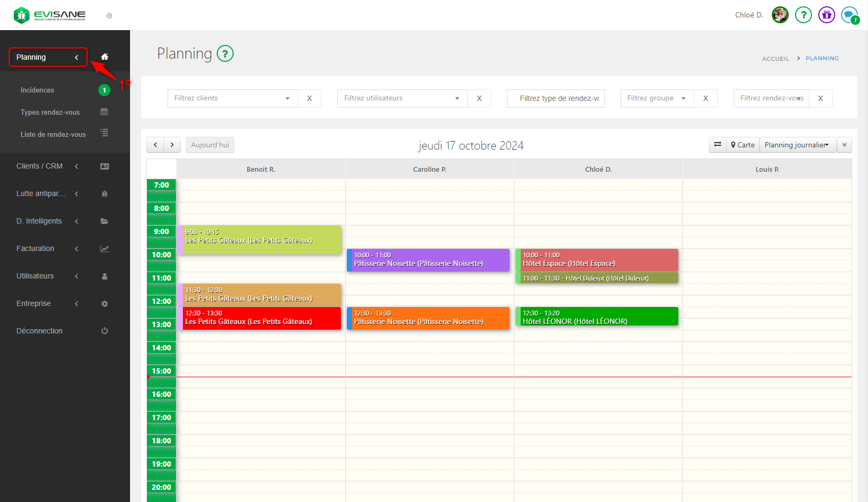This screenshot has height=502, width=868.
Task: Open Liste de rendez-vous menu item
Action: pyautogui.click(x=53, y=134)
